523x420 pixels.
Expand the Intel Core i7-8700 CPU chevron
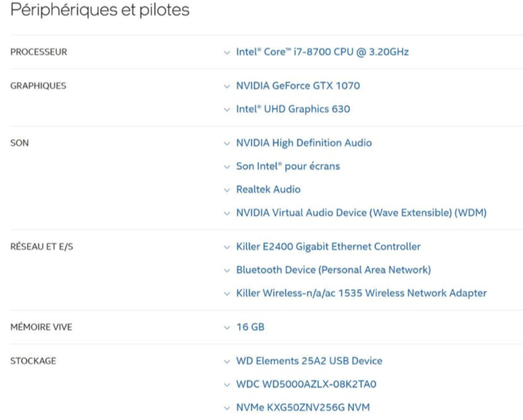coord(227,53)
